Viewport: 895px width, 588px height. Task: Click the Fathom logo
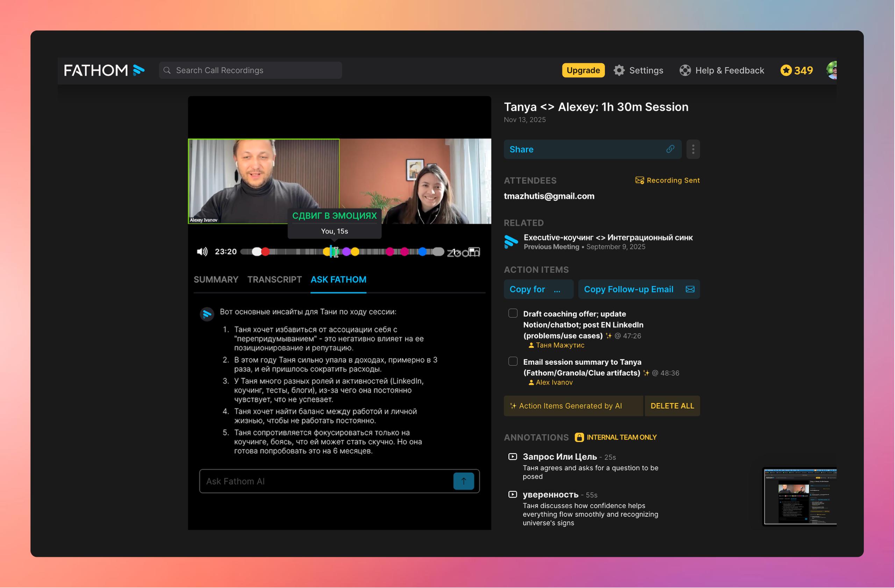click(x=104, y=70)
